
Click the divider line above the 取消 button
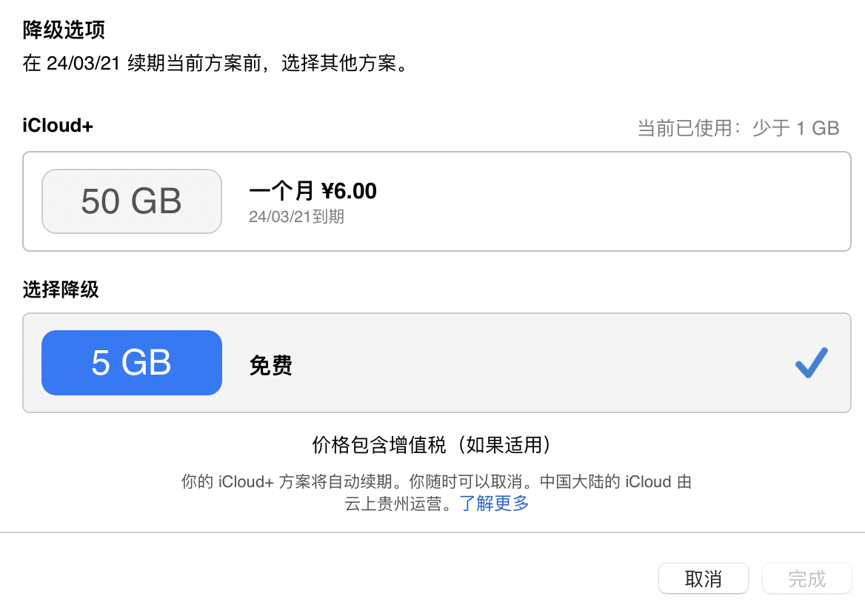pos(432,532)
